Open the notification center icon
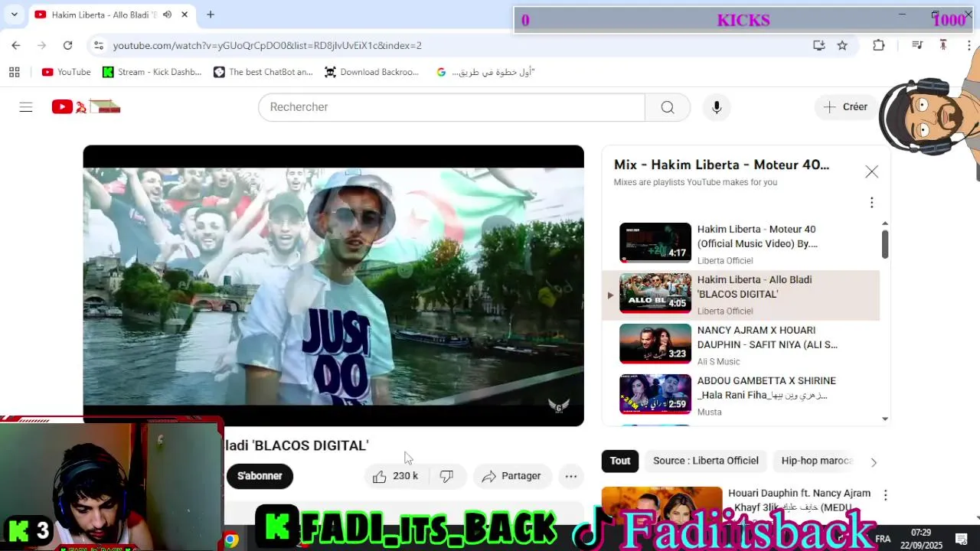 coord(962,540)
